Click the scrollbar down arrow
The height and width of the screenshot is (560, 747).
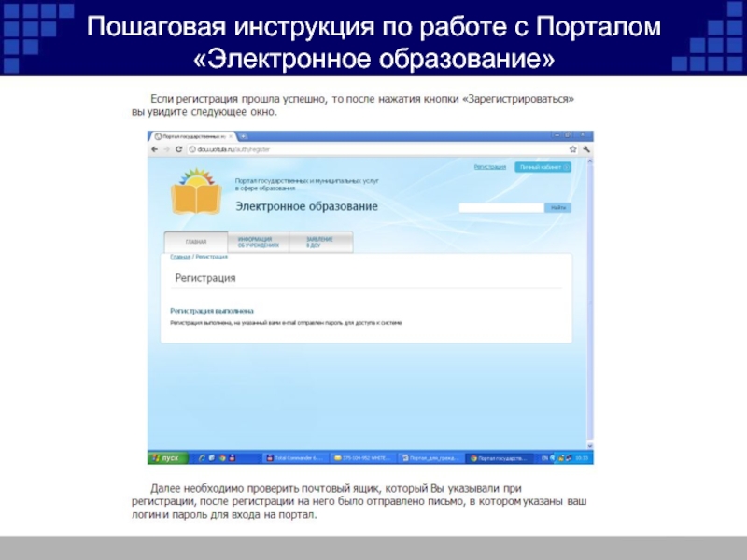[x=590, y=446]
